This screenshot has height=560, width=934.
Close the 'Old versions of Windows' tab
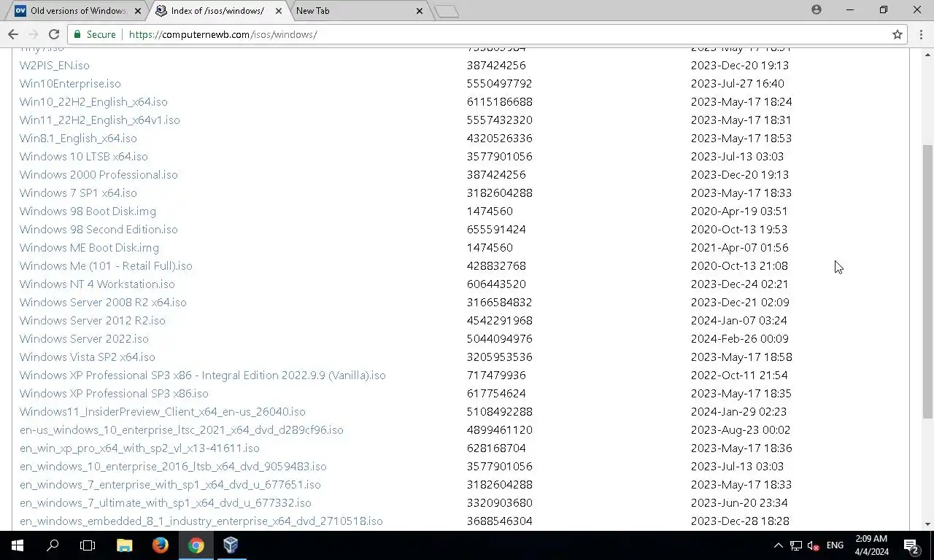coord(137,11)
